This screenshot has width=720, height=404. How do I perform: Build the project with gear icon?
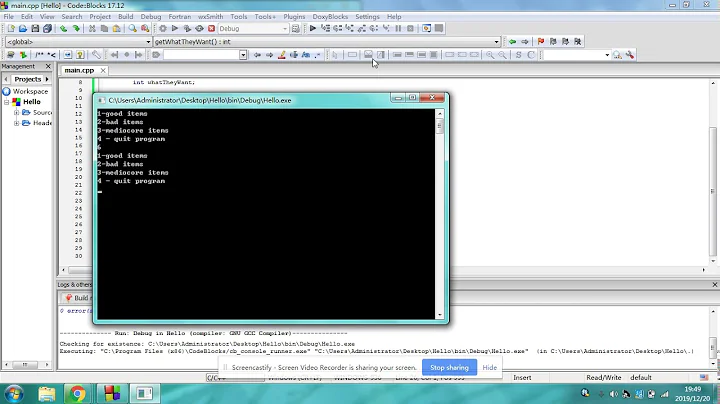163,28
